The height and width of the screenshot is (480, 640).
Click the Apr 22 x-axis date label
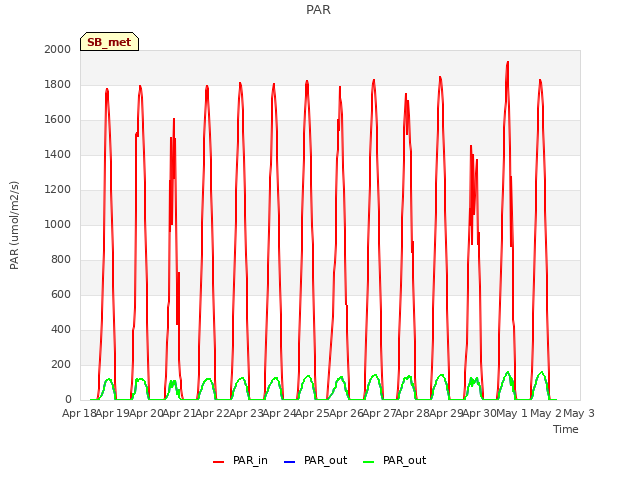click(x=213, y=413)
